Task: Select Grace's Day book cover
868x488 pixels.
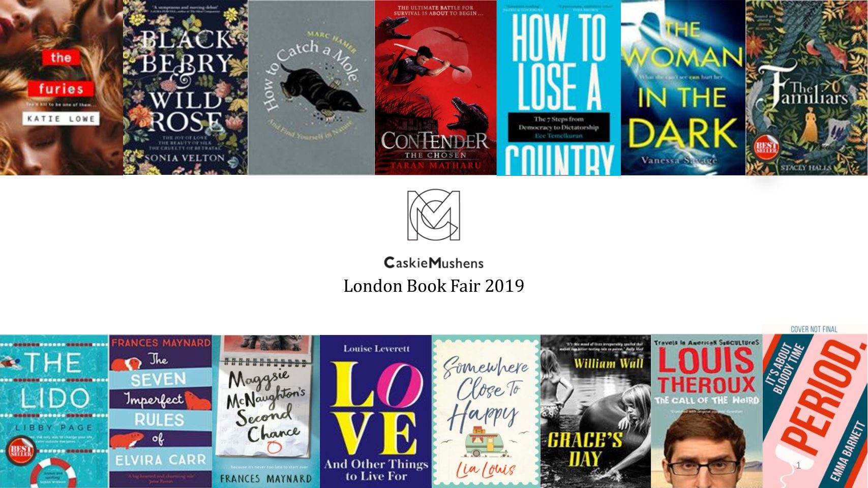Action: [x=596, y=411]
